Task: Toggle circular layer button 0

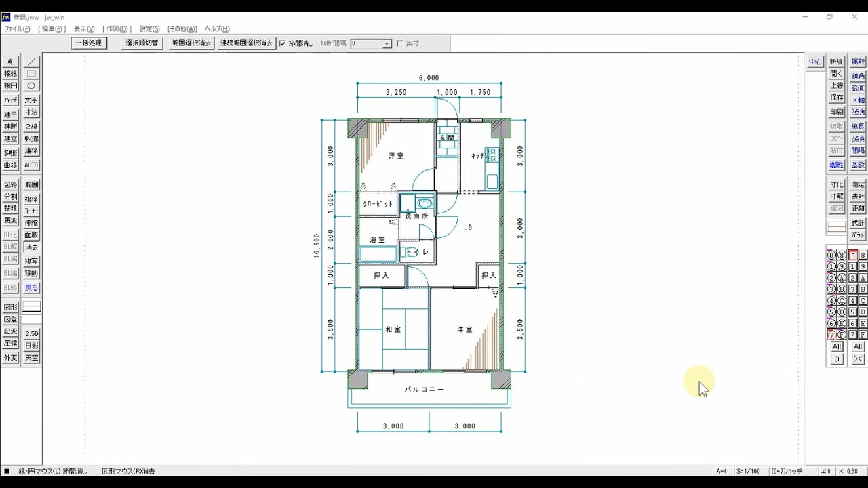Action: coord(831,256)
